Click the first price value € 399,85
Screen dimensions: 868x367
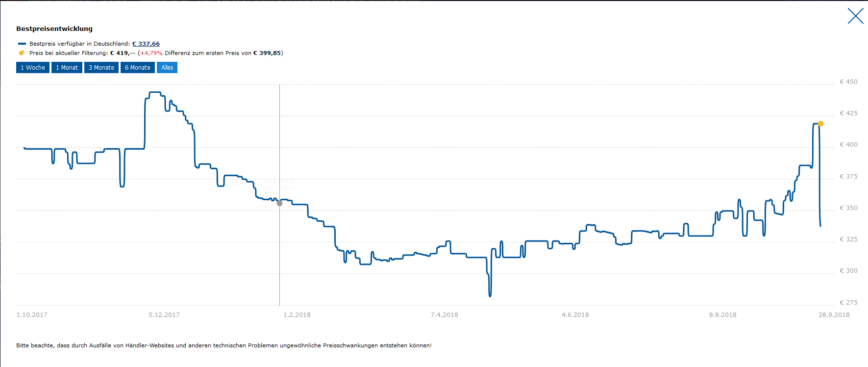(x=267, y=53)
